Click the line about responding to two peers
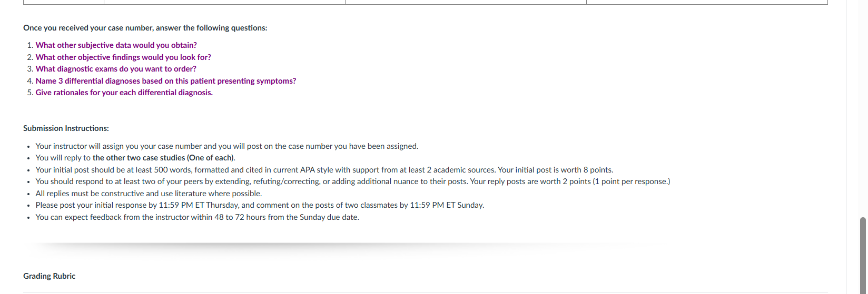Screen dimensions: 868x294 click(352, 181)
